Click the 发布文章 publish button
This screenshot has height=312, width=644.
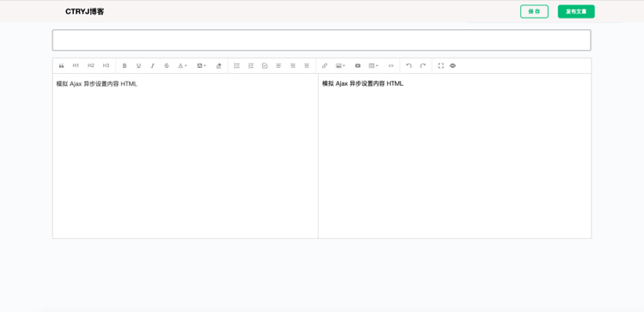576,11
